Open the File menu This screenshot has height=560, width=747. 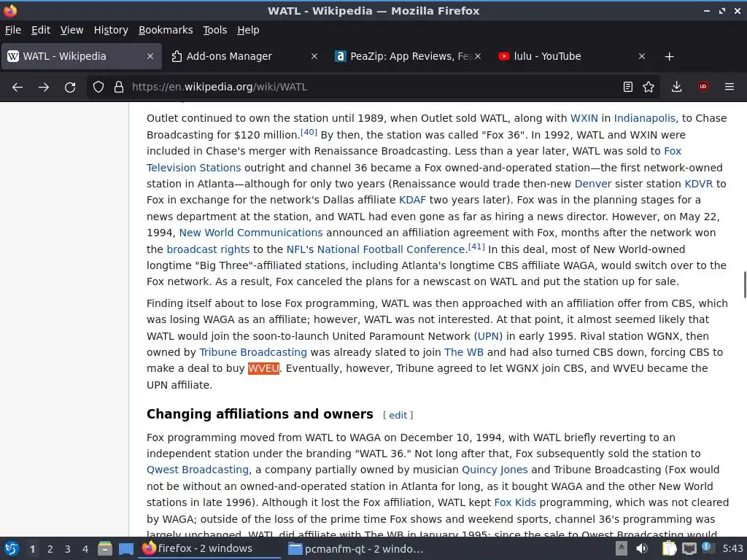pyautogui.click(x=13, y=30)
